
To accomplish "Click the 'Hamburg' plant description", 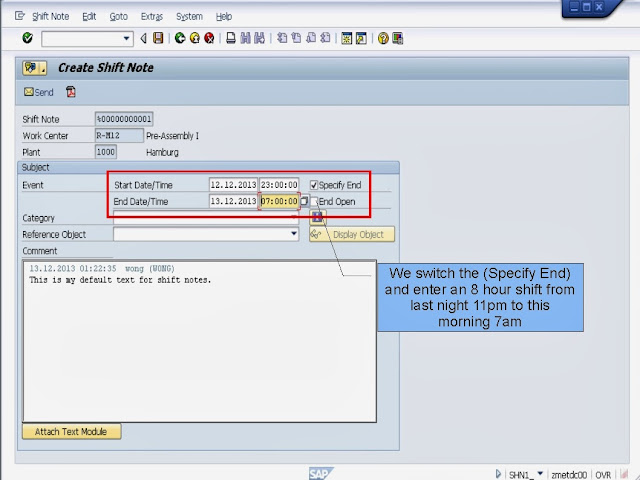I will pyautogui.click(x=162, y=152).
